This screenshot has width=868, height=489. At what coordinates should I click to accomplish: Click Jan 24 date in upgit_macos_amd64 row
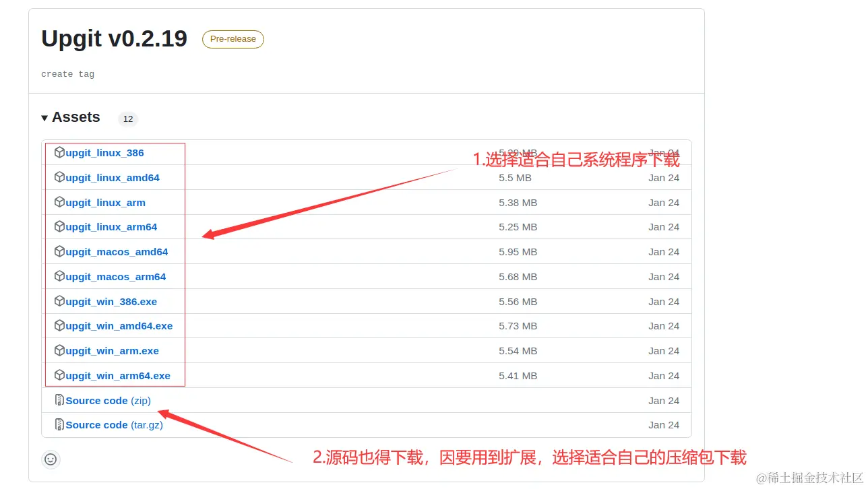coord(664,252)
